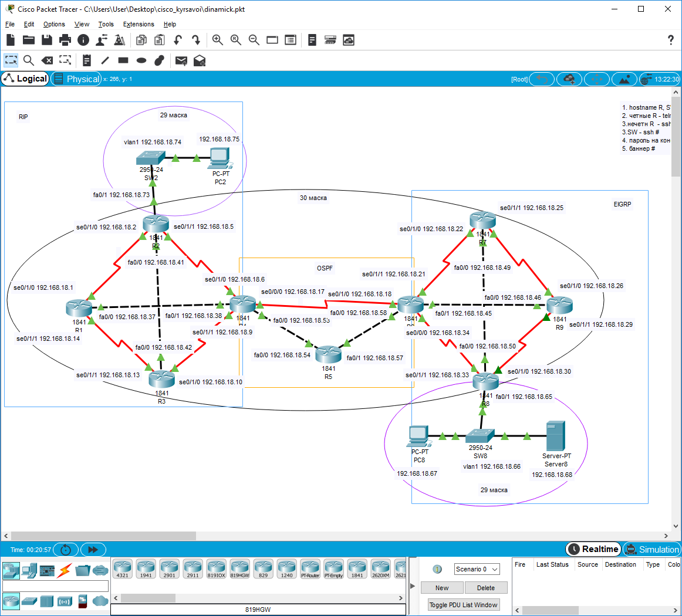
Task: Open the Network Information icon
Action: tap(83, 40)
